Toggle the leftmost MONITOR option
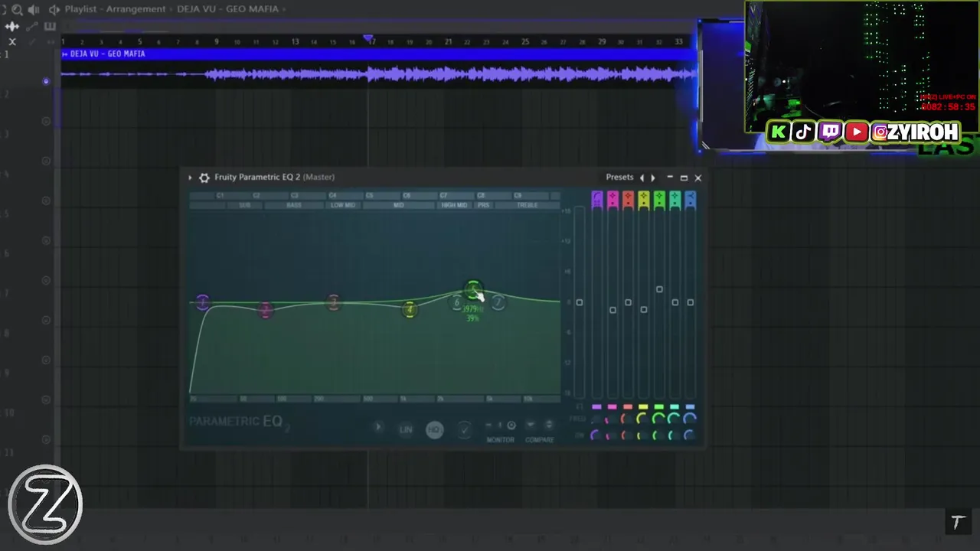The width and height of the screenshot is (980, 551). tap(489, 425)
